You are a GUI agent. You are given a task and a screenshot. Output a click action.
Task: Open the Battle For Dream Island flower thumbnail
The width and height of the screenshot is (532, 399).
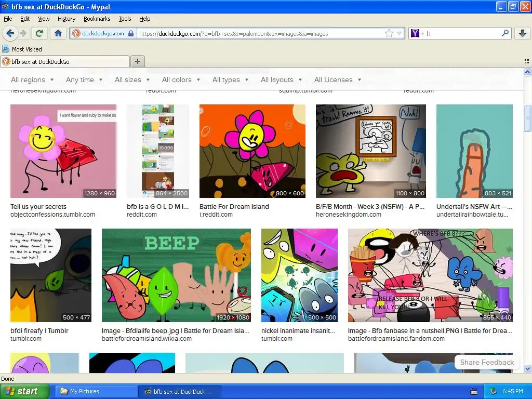pyautogui.click(x=252, y=151)
